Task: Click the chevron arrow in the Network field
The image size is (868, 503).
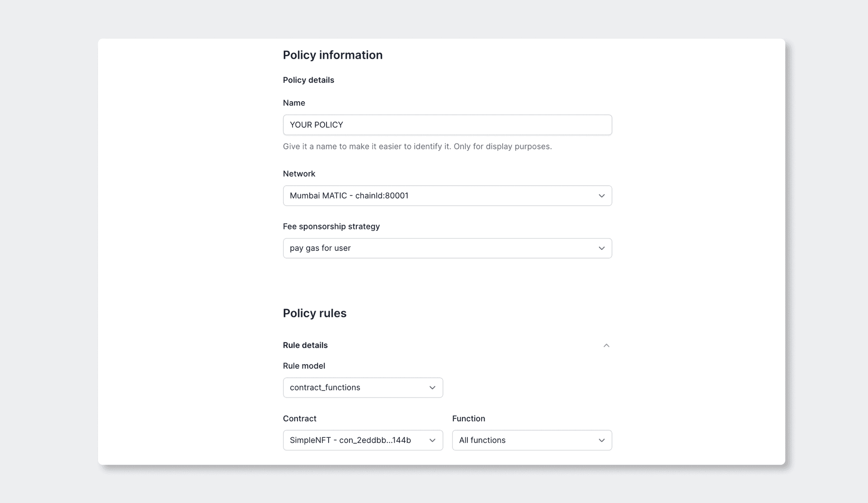Action: click(x=601, y=196)
